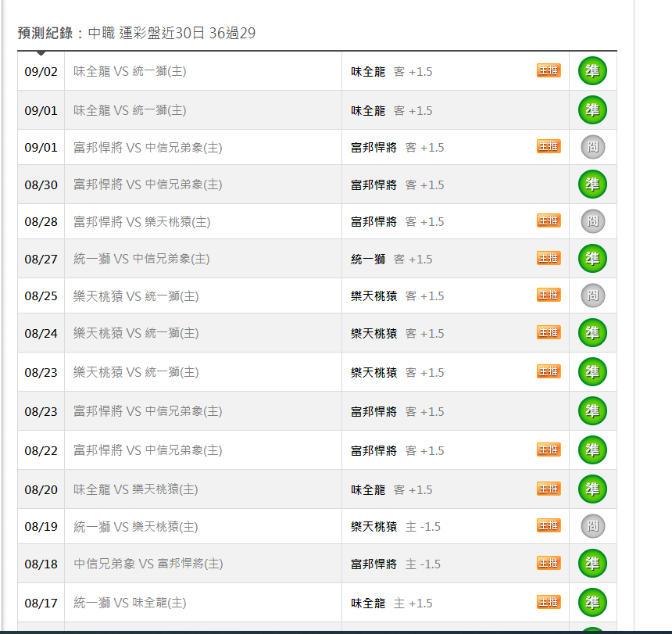Click 樂天桃猿 VS 統一獅(主) on 08/24
This screenshot has height=634, width=672.
point(136,333)
